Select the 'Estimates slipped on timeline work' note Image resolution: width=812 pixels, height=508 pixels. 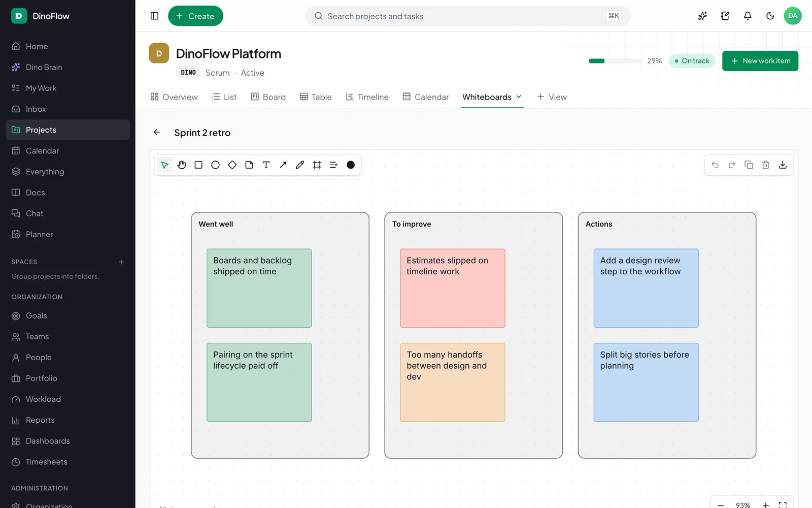click(453, 288)
